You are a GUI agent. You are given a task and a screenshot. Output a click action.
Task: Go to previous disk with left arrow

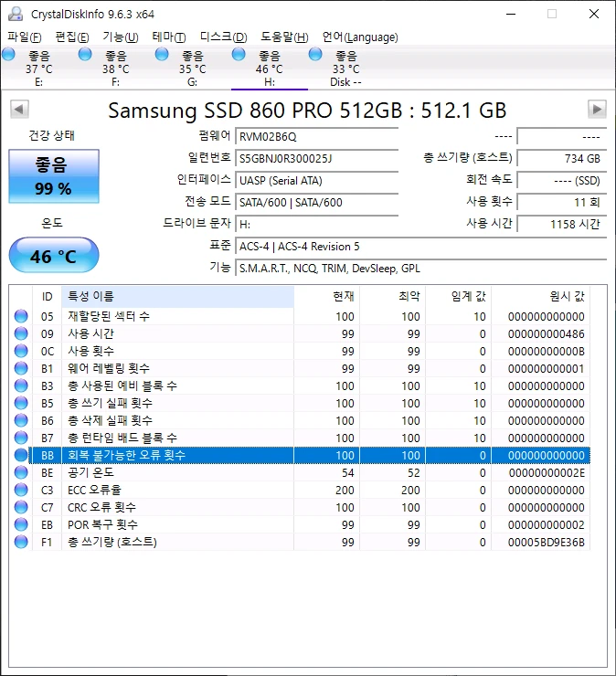(x=19, y=109)
